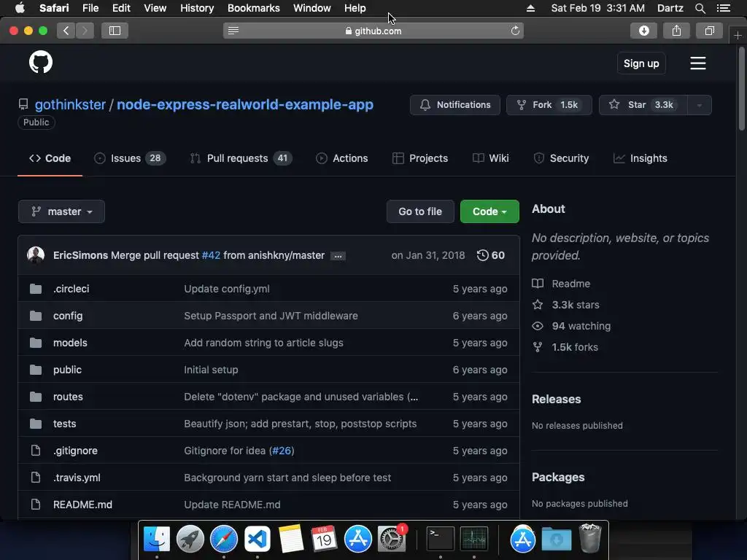Open Finder from the Dock
The width and height of the screenshot is (747, 560).
point(157,539)
